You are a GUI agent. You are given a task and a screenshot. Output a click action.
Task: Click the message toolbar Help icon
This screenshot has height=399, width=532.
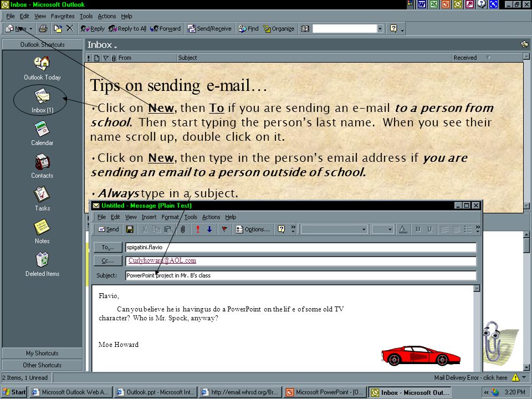coord(282,229)
